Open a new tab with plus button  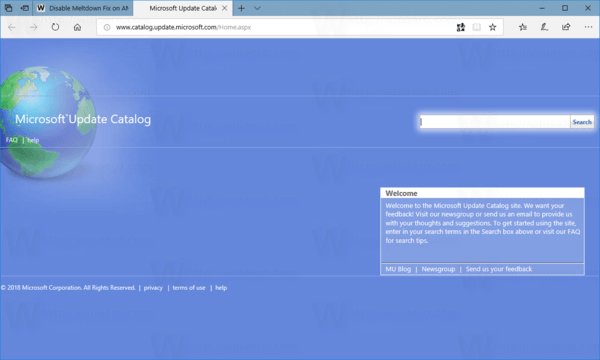click(241, 8)
